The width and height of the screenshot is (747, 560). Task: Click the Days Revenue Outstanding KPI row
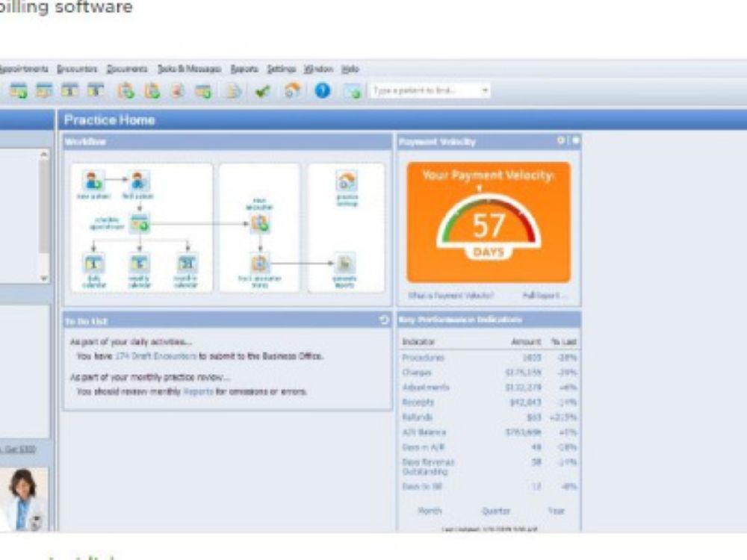point(489,467)
